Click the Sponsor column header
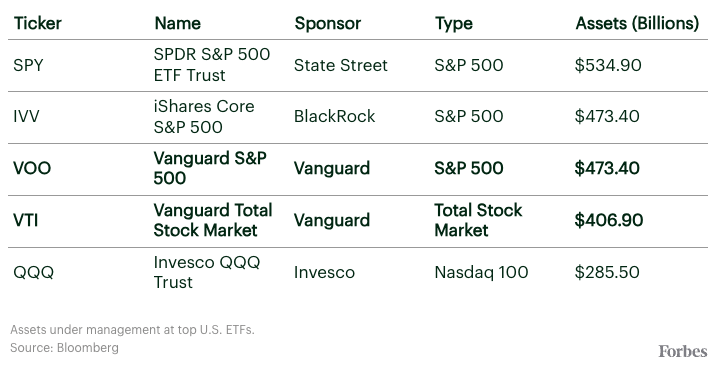Screen dimensions: 719x374 click(x=327, y=23)
